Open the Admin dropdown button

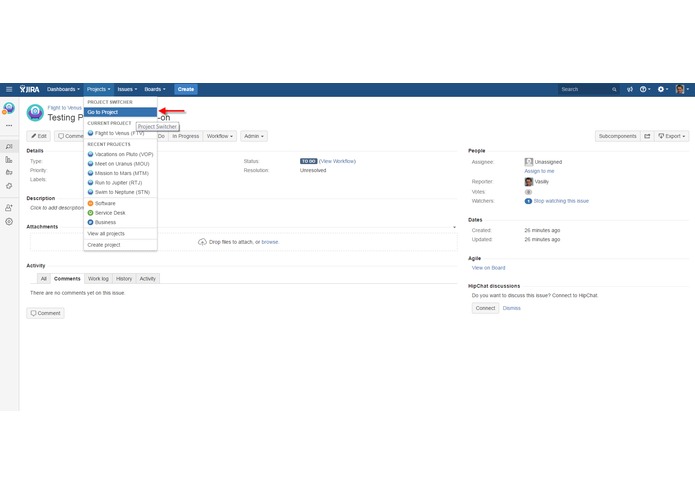(254, 136)
